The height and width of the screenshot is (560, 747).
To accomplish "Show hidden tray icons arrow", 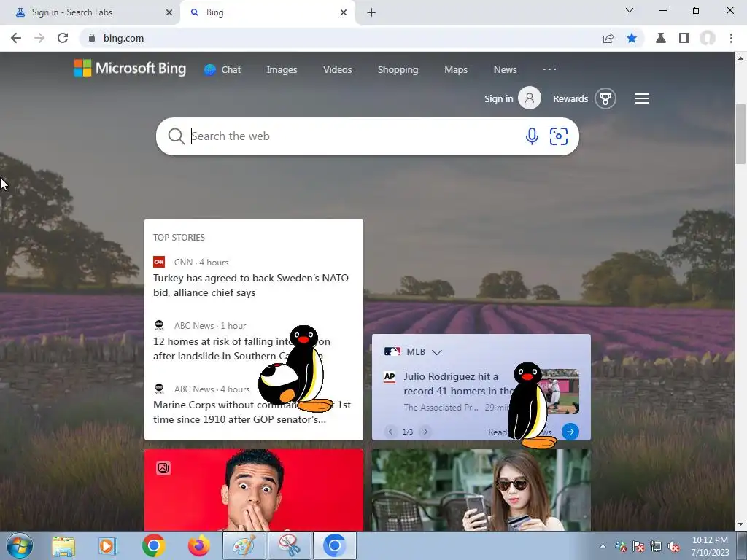I will click(603, 546).
